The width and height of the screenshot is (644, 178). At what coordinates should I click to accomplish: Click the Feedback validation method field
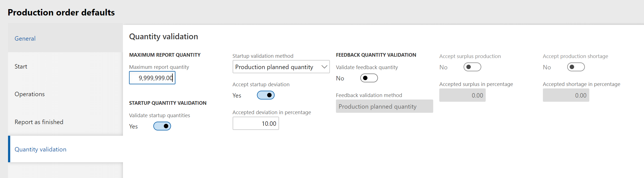tap(384, 106)
